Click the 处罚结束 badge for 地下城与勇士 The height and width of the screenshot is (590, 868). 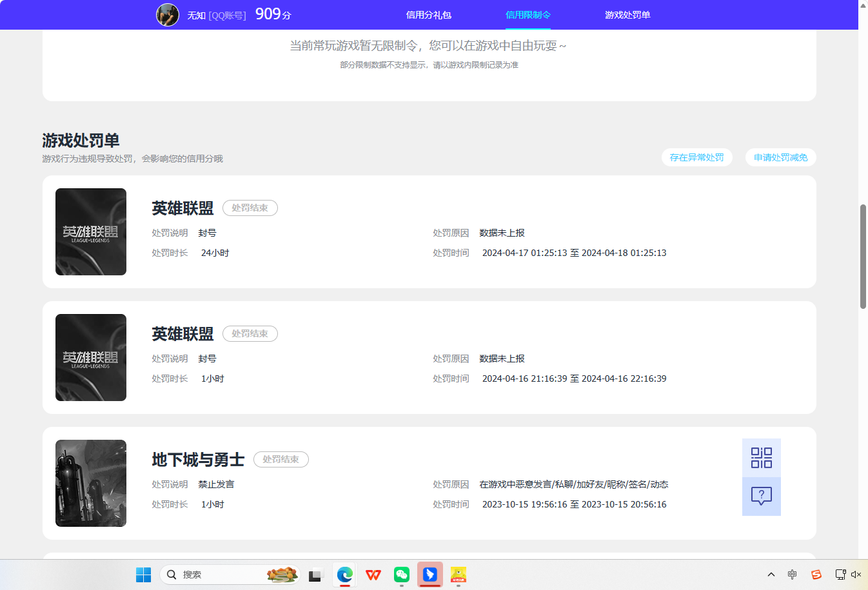[281, 460]
